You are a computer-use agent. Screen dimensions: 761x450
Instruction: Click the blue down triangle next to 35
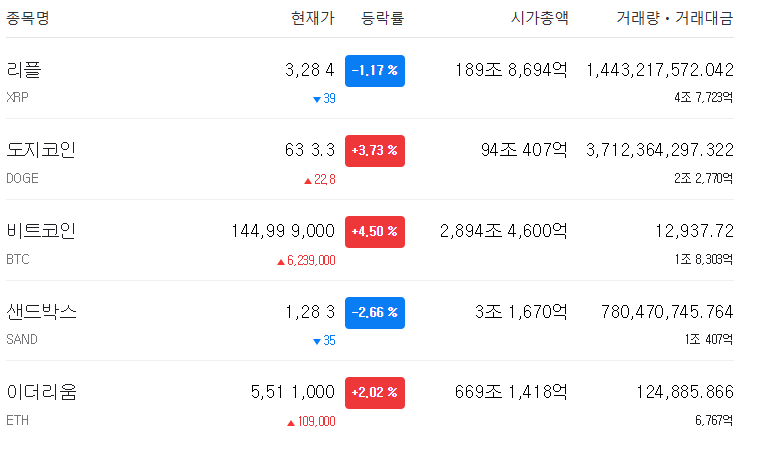pos(317,341)
